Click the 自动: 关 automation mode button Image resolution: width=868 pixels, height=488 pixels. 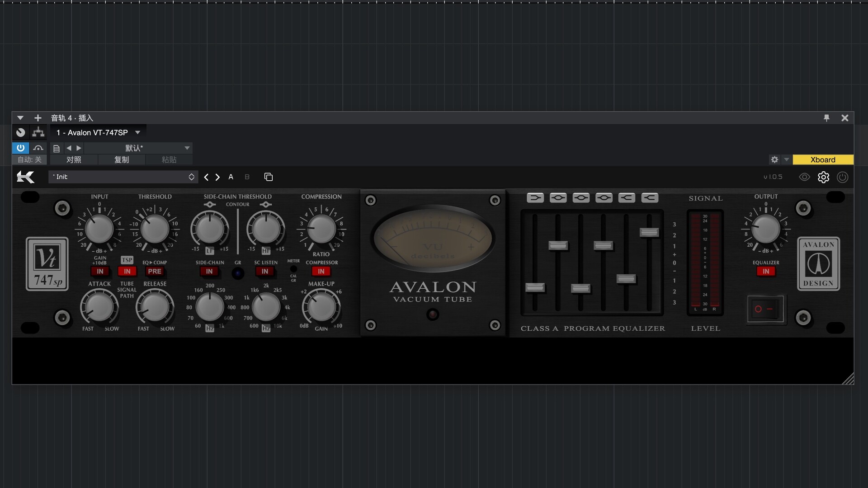pos(29,160)
